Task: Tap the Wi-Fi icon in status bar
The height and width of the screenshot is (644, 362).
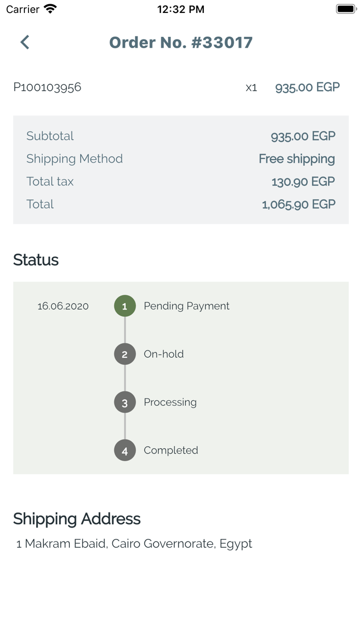Action: pos(50,9)
